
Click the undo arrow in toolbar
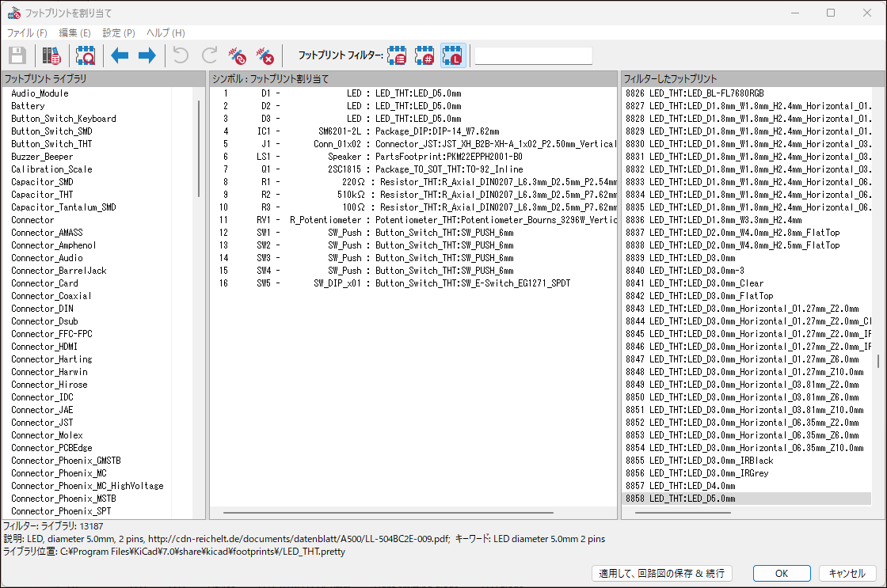tap(181, 55)
